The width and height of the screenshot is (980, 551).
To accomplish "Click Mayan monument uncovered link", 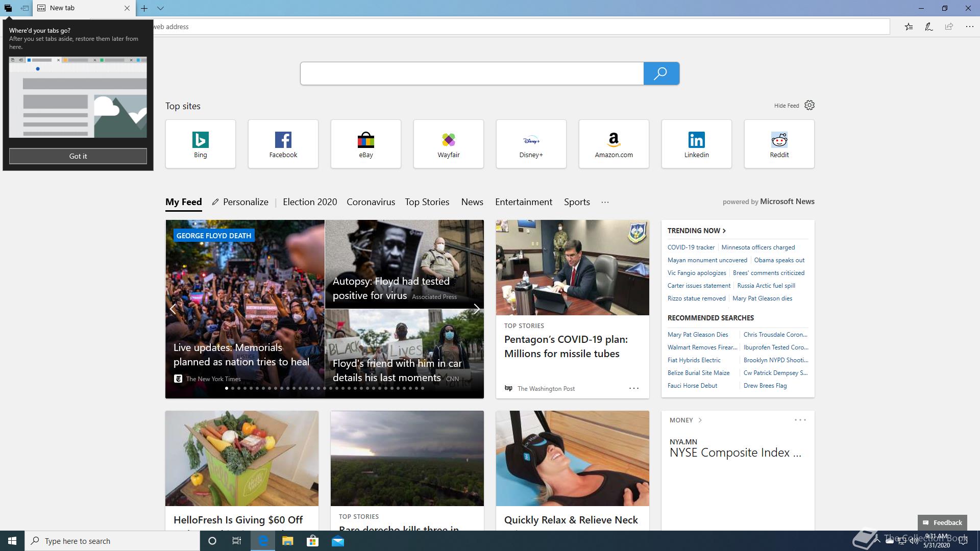I will (707, 260).
